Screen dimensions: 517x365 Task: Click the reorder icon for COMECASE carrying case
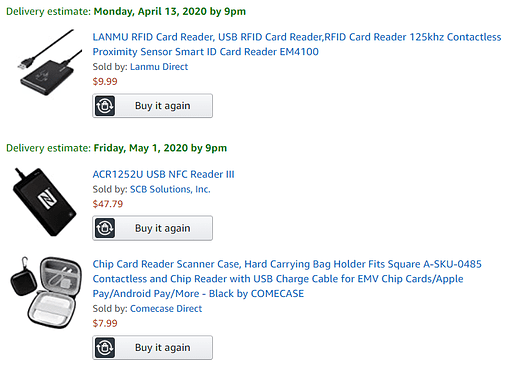click(x=105, y=348)
